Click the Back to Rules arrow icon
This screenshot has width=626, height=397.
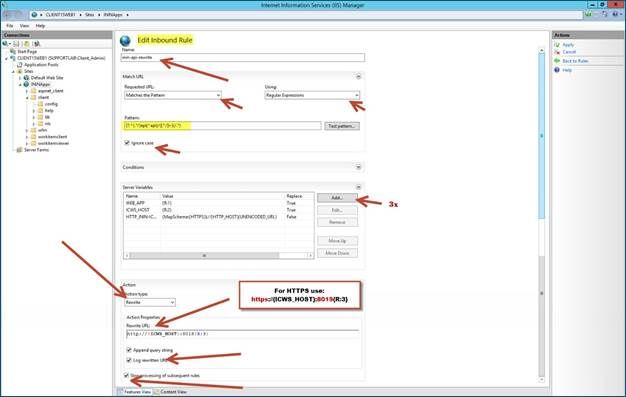[557, 61]
